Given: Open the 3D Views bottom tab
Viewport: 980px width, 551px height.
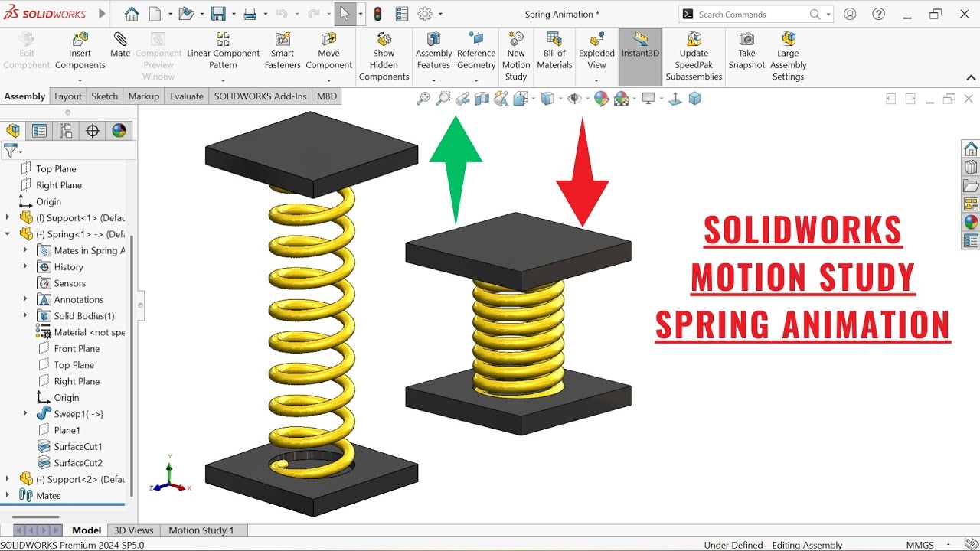Looking at the screenshot, I should (x=133, y=530).
